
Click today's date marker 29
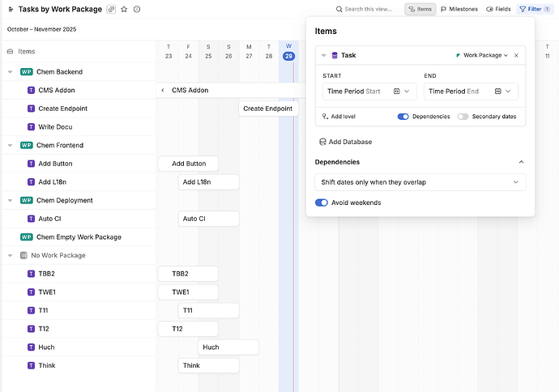288,57
